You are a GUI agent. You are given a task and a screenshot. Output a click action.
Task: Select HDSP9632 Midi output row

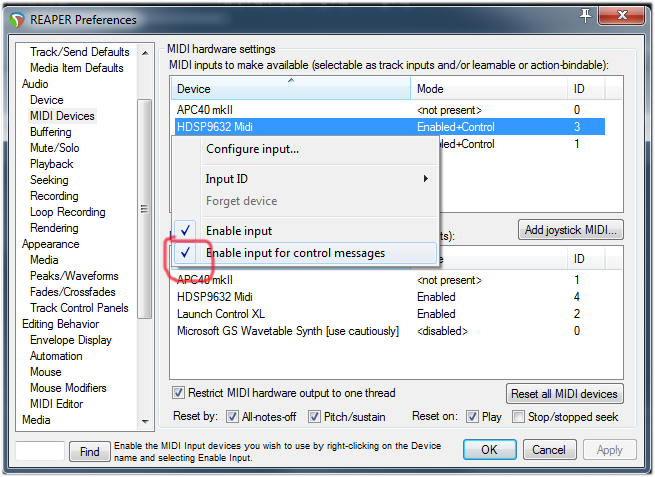pos(388,297)
